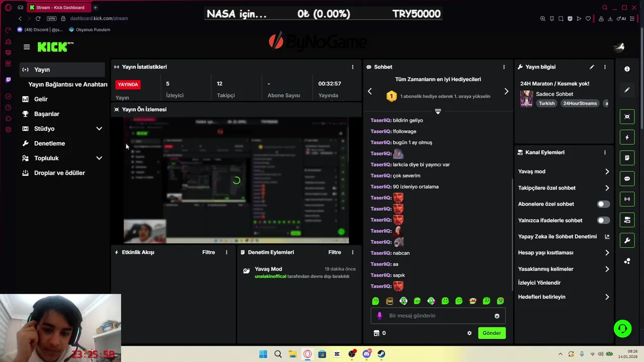Click İzleyici Yönlendir option
The height and width of the screenshot is (362, 644).
pyautogui.click(x=539, y=283)
